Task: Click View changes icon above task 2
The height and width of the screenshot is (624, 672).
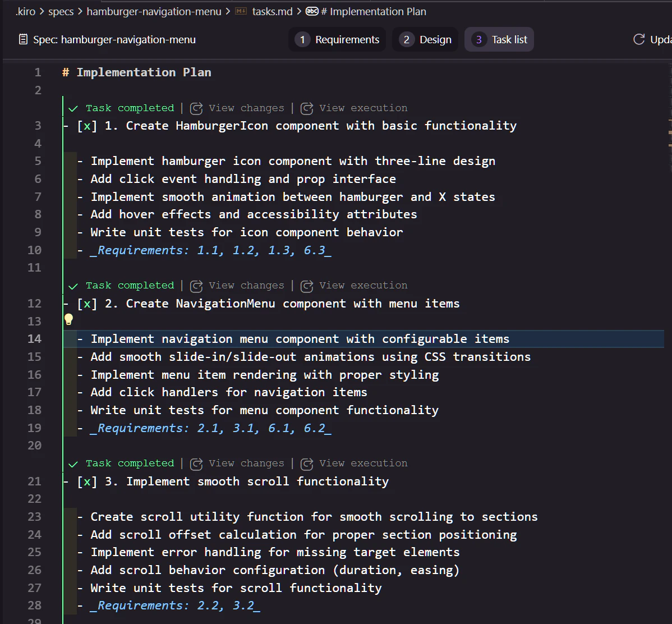Action: pos(196,286)
